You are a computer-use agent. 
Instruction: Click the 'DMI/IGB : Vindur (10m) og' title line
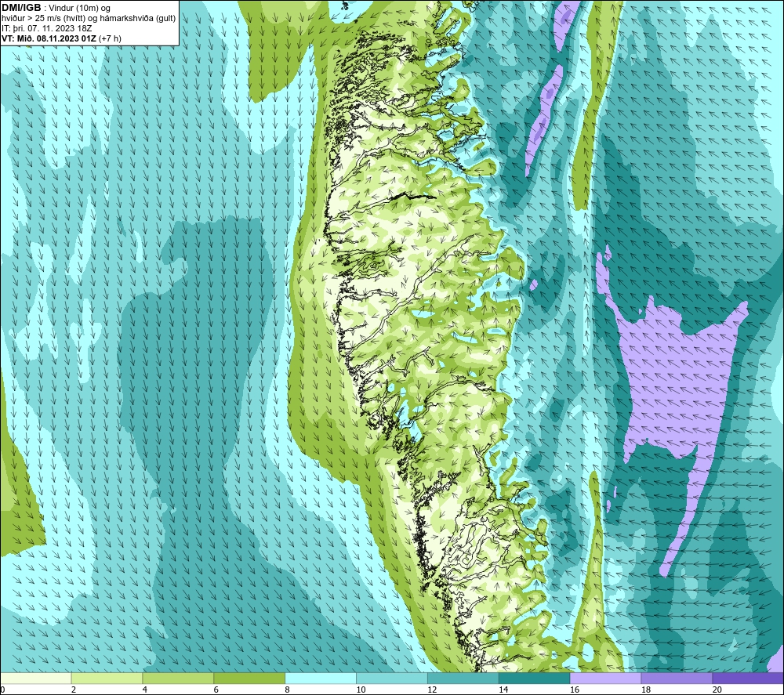point(56,8)
